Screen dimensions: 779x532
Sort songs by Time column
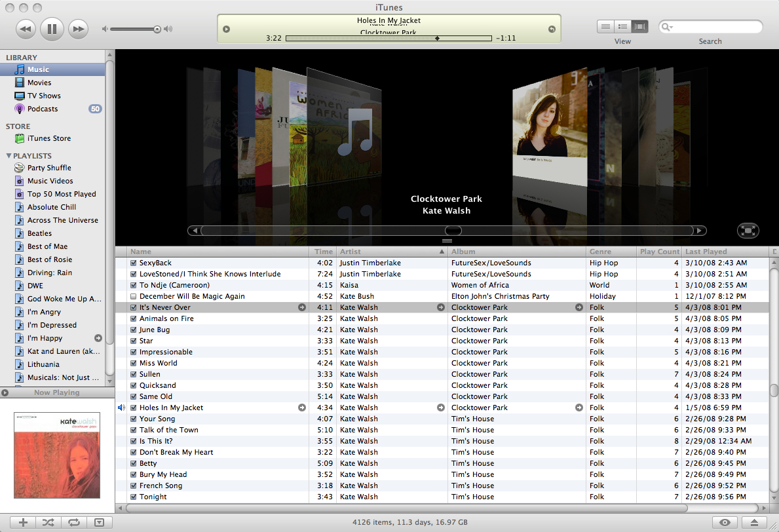pos(323,252)
